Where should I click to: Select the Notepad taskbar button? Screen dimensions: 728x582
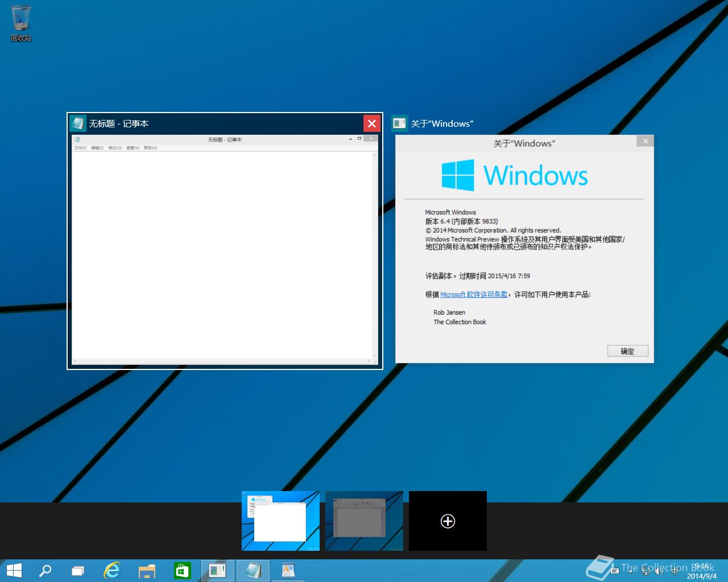253,571
